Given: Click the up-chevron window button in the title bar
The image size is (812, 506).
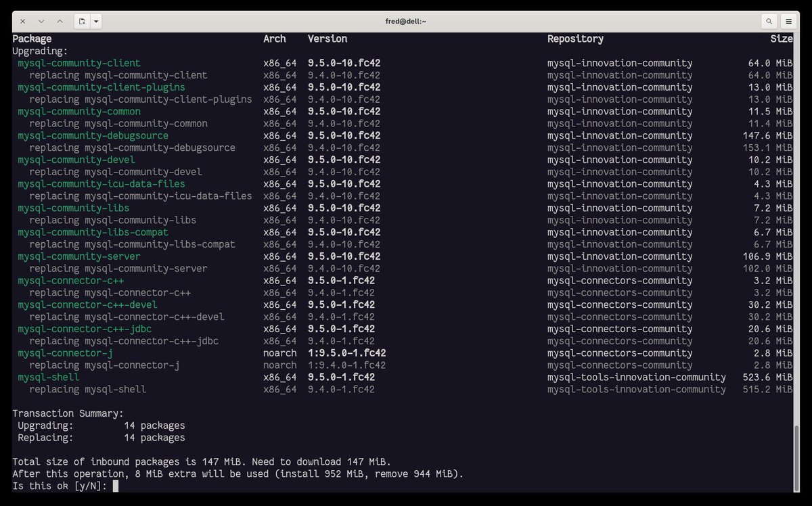Looking at the screenshot, I should pyautogui.click(x=60, y=22).
